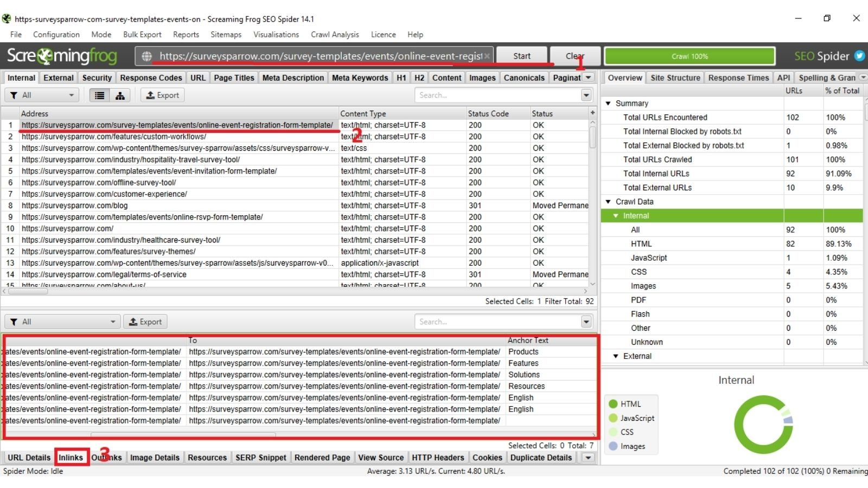Open the Response Times tab

click(738, 78)
